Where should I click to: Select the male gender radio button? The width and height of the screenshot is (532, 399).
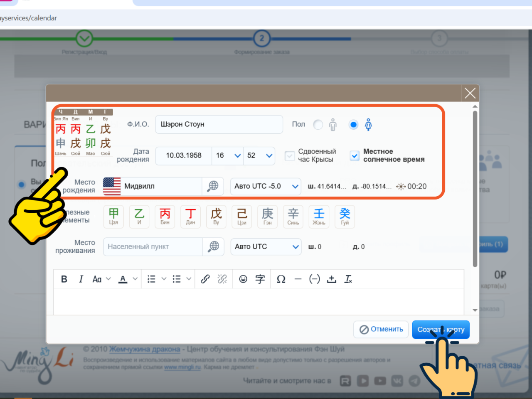click(318, 124)
